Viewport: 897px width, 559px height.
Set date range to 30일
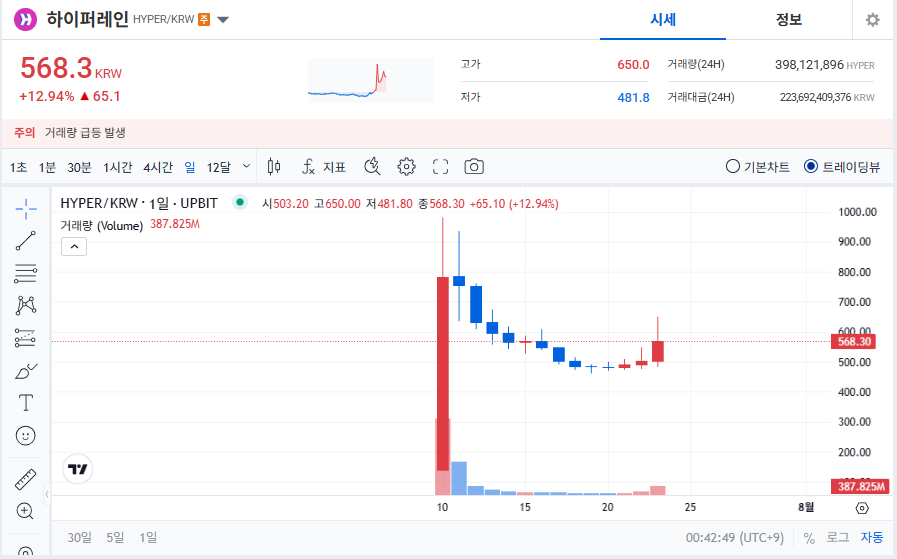tap(80, 537)
